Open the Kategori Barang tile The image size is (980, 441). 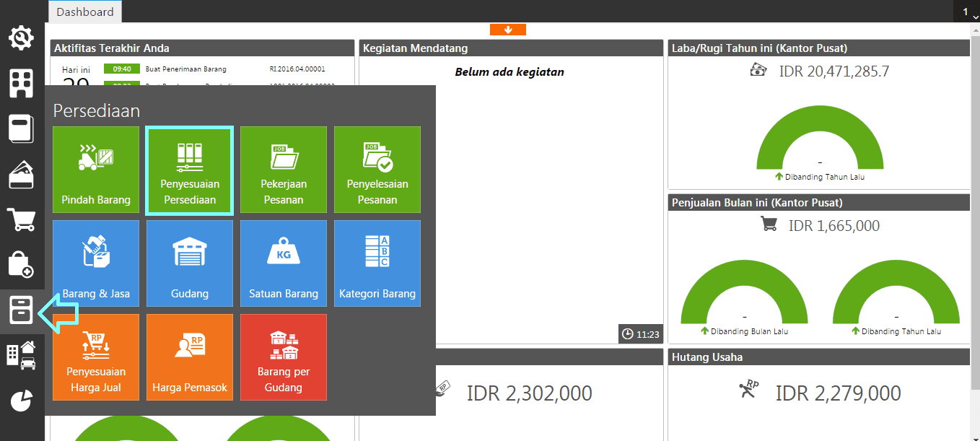tap(377, 263)
